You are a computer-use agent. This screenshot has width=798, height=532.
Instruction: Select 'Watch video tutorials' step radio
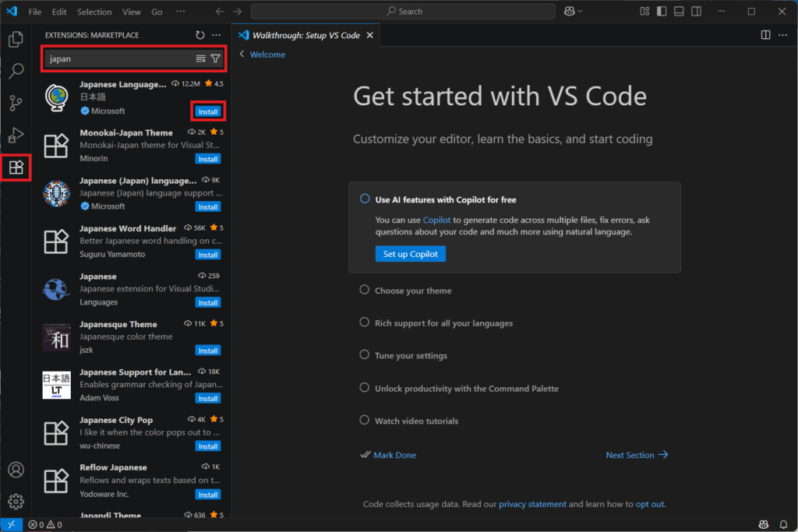click(365, 421)
